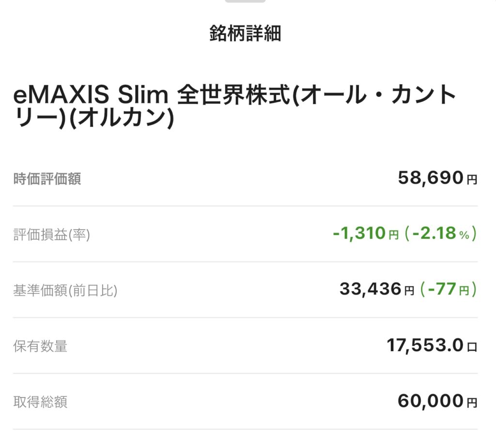Tap the % sign in loss rate
The image size is (496, 448).
(464, 236)
